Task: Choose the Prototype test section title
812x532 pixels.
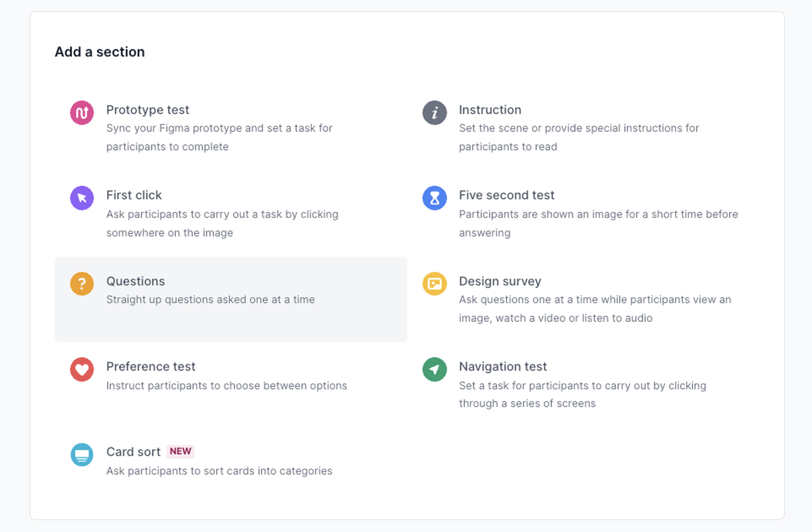Action: tap(147, 110)
